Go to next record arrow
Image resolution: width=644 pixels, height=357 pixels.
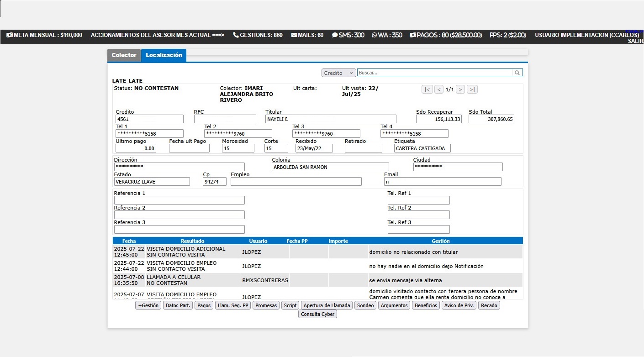[x=460, y=89]
